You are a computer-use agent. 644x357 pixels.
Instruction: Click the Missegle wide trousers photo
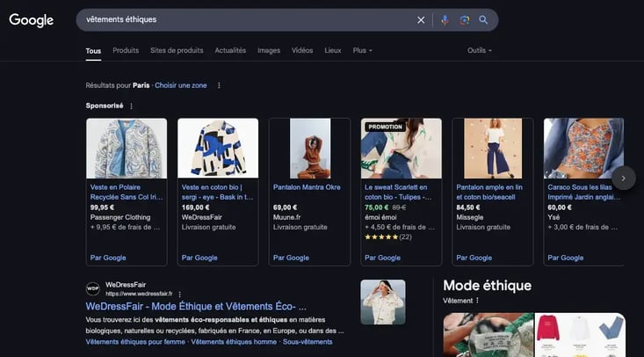click(493, 149)
